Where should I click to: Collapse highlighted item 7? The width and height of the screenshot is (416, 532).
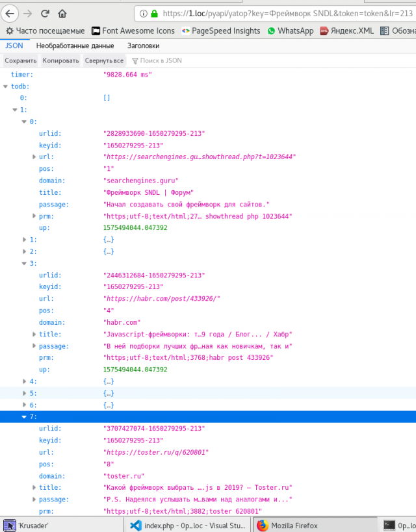tap(24, 417)
